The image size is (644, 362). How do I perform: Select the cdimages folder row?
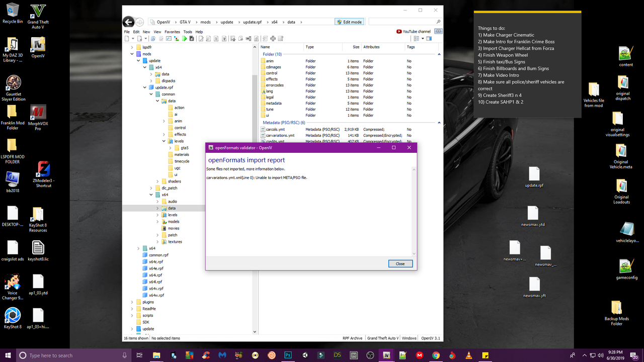(x=350, y=67)
